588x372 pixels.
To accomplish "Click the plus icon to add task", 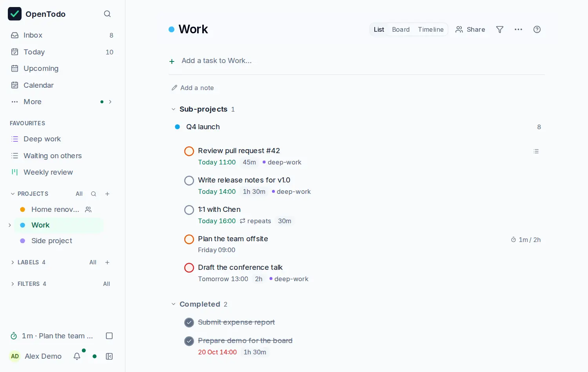I will (x=172, y=61).
